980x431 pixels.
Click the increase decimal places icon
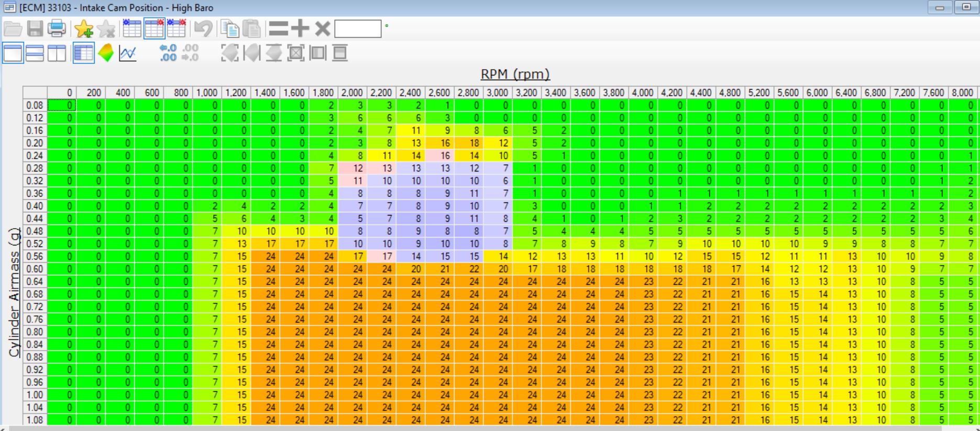pyautogui.click(x=168, y=53)
